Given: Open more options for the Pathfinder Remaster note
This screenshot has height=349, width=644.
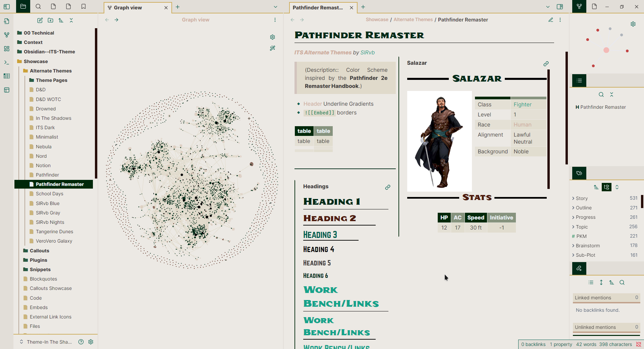Looking at the screenshot, I should tap(560, 20).
